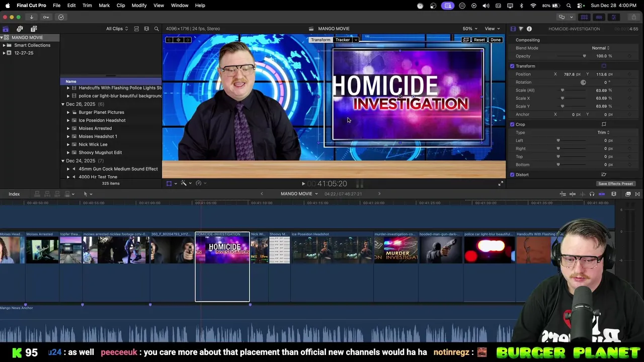This screenshot has height=362, width=644.
Task: Open the Trim menu
Action: point(87,5)
